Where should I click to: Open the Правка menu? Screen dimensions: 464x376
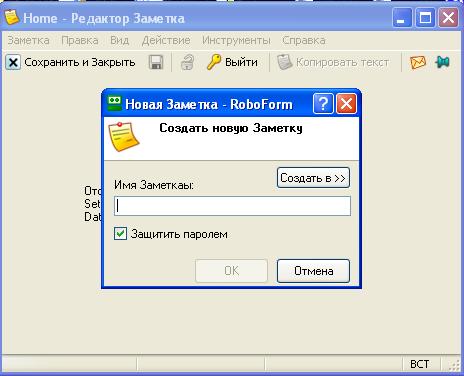pyautogui.click(x=80, y=40)
